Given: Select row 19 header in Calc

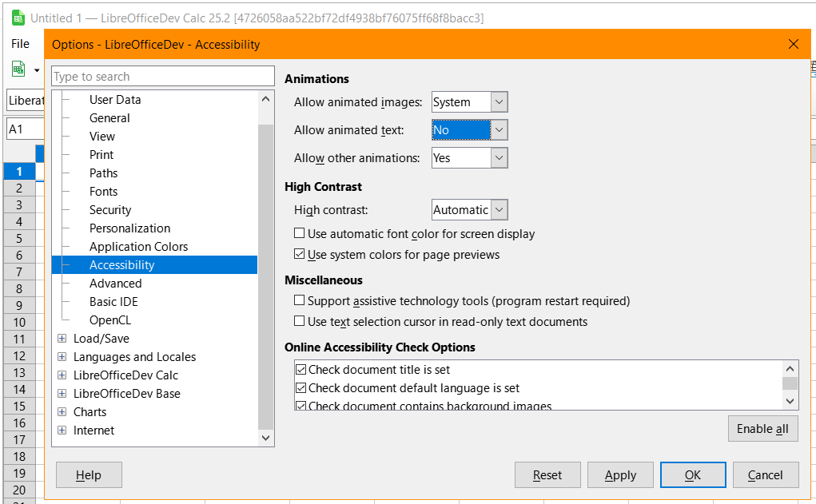Looking at the screenshot, I should coord(19,473).
